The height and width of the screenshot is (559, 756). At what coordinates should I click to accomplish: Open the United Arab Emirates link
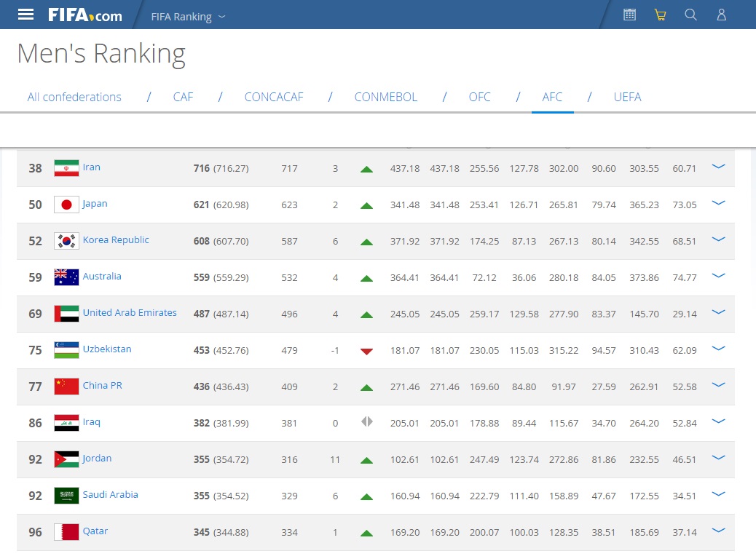(x=130, y=313)
